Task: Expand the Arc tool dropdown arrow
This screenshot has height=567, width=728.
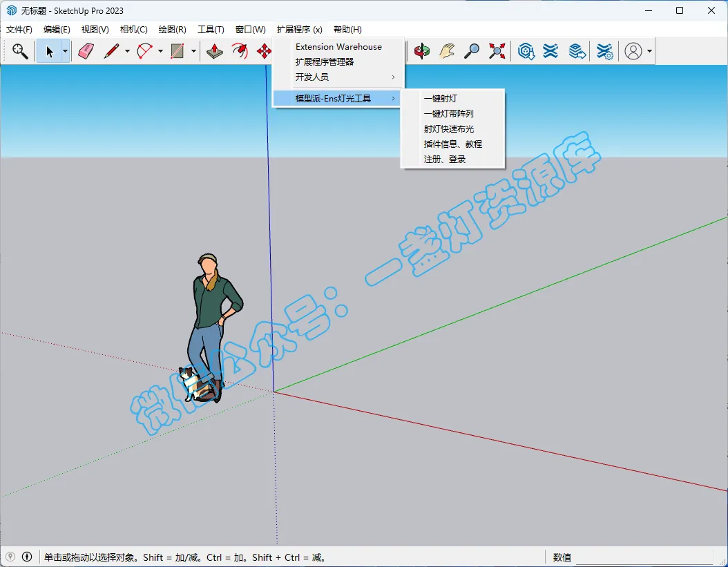Action: click(160, 51)
